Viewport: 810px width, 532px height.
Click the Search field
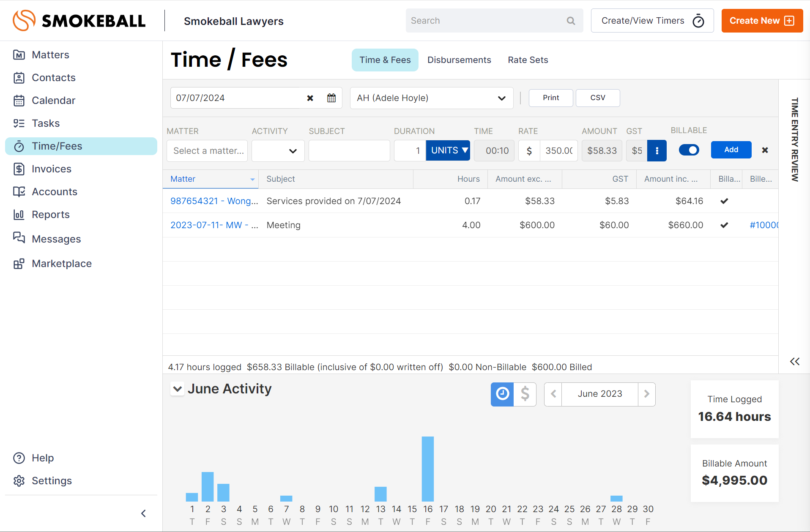coord(486,21)
